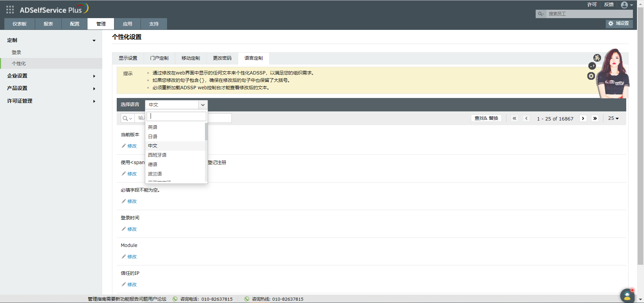The width and height of the screenshot is (644, 303).
Task: Click the user account icon top-right
Action: (625, 5)
